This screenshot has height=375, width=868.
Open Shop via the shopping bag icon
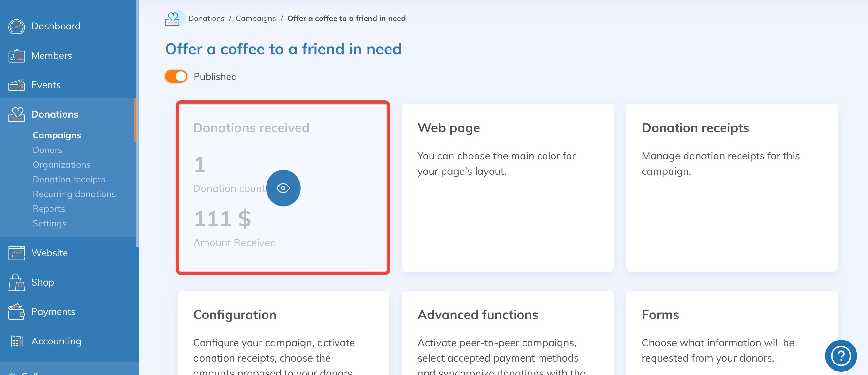tap(16, 282)
